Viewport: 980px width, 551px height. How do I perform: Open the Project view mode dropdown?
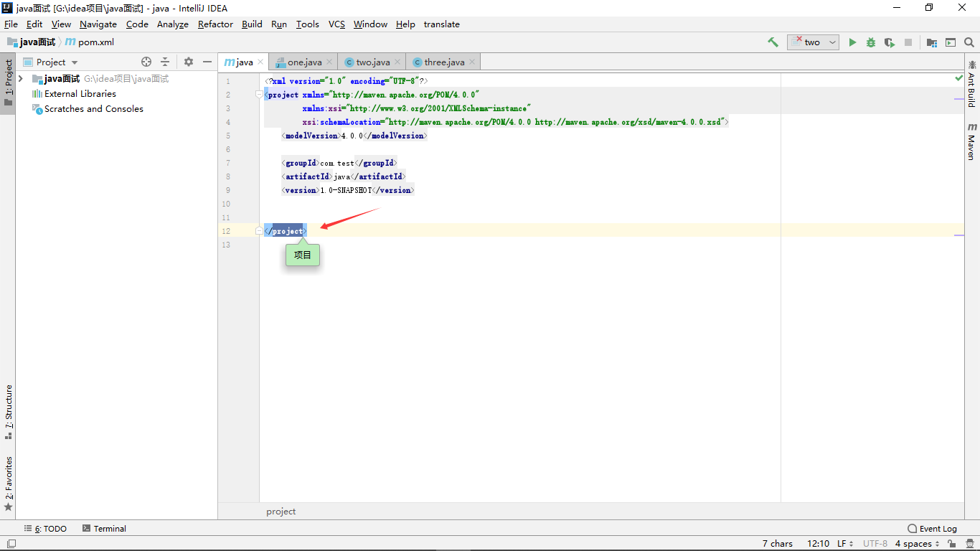coord(74,62)
